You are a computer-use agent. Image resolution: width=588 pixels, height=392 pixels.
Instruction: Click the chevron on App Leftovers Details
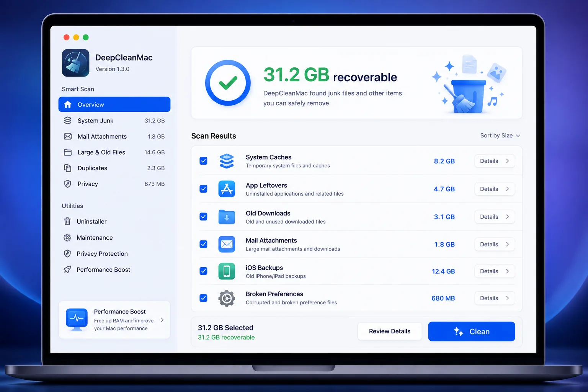tap(508, 189)
